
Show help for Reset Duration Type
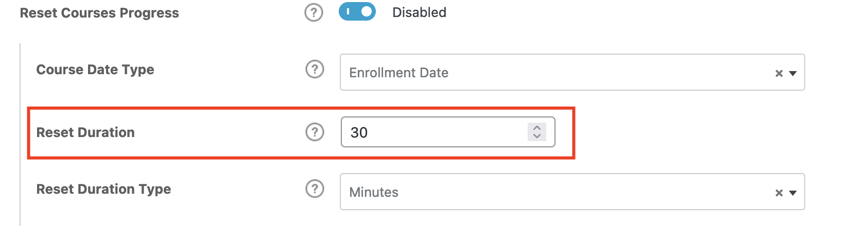[x=315, y=189]
